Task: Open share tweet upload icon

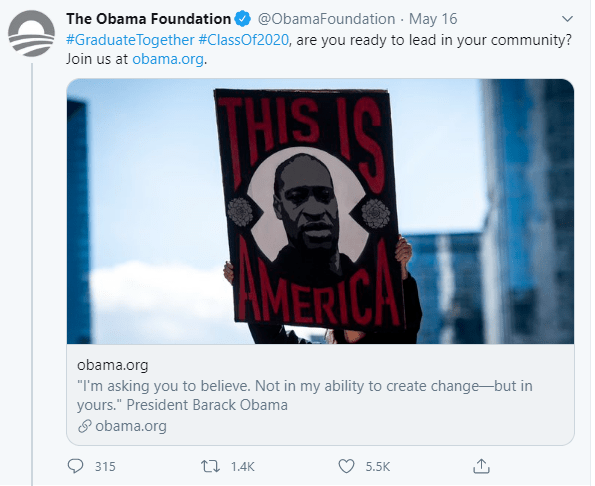Action: (x=481, y=466)
